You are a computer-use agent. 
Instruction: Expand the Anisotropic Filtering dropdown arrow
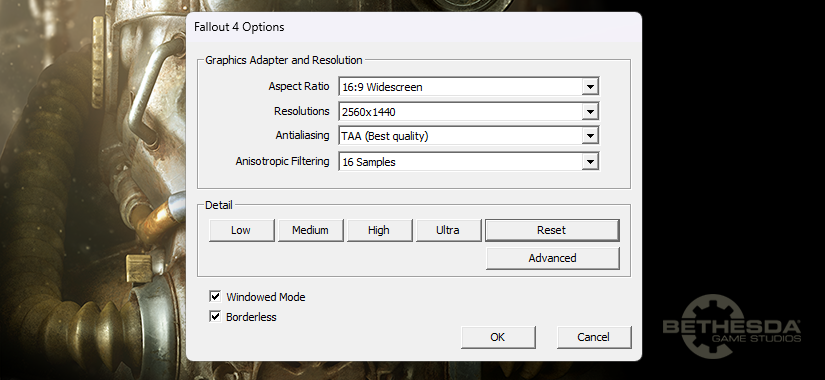click(x=590, y=162)
